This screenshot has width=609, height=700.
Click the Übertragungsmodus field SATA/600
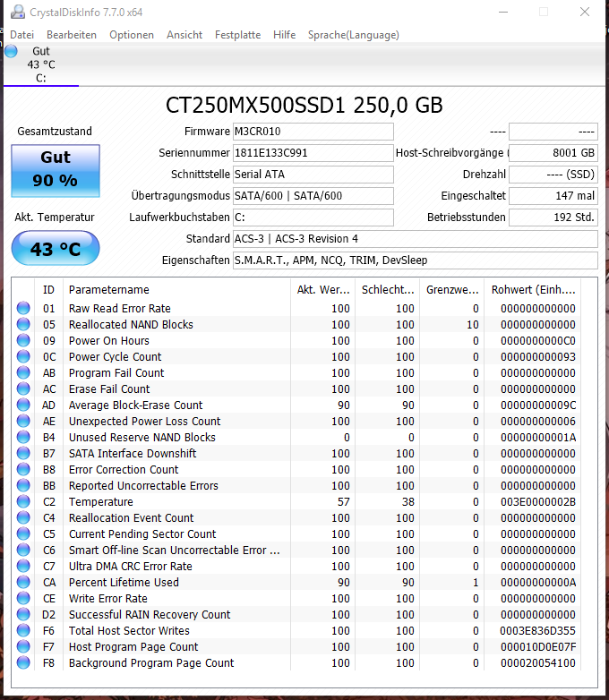tap(313, 195)
